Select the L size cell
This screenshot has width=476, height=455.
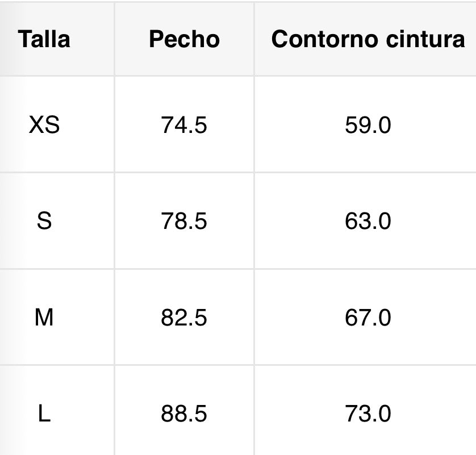(x=44, y=414)
